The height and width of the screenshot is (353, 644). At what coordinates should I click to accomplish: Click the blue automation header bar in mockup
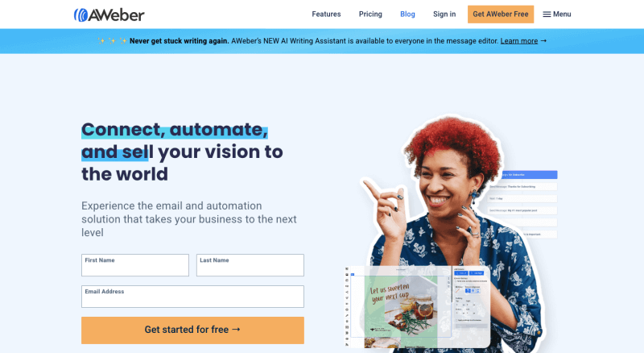529,174
